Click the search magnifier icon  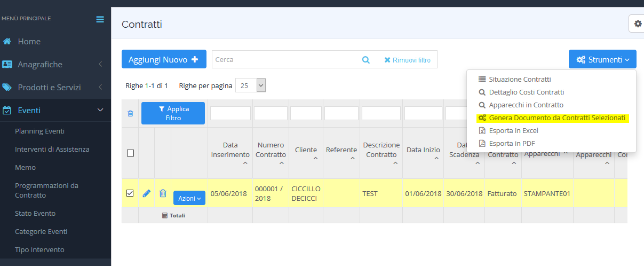(x=366, y=60)
